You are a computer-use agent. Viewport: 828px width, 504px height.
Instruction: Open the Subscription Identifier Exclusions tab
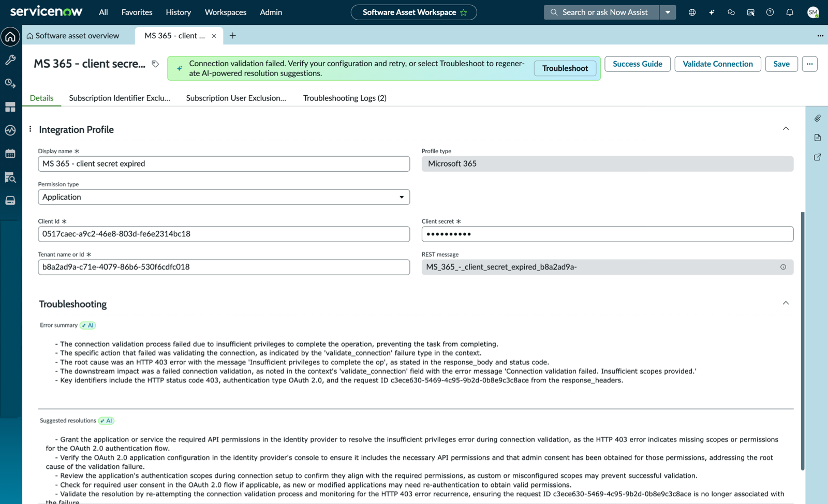coord(120,98)
